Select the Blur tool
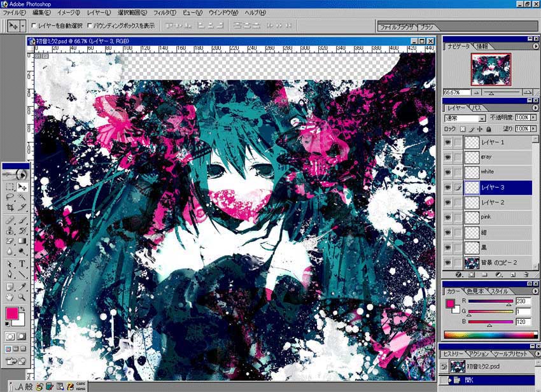The image size is (541, 392). pos(10,251)
